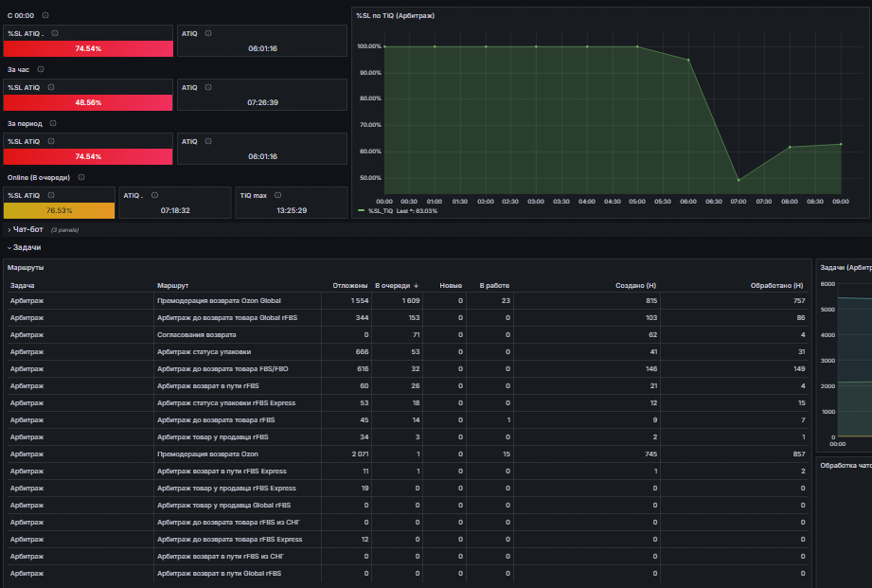Toggle the %SL_TIQ legend series

pos(381,211)
